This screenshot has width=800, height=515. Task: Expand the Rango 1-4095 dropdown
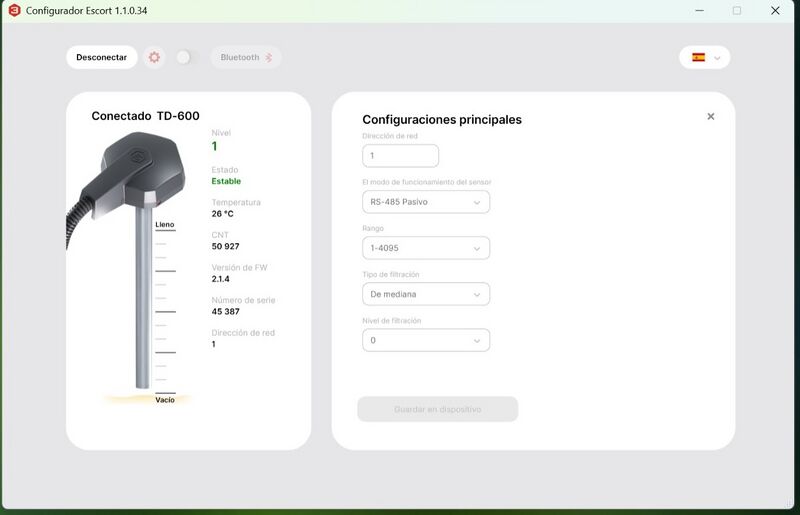click(x=426, y=248)
